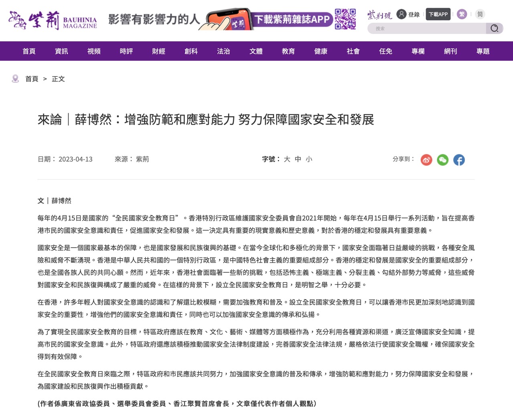The image size is (513, 420).
Task: Share article to Weibo
Action: click(x=426, y=160)
